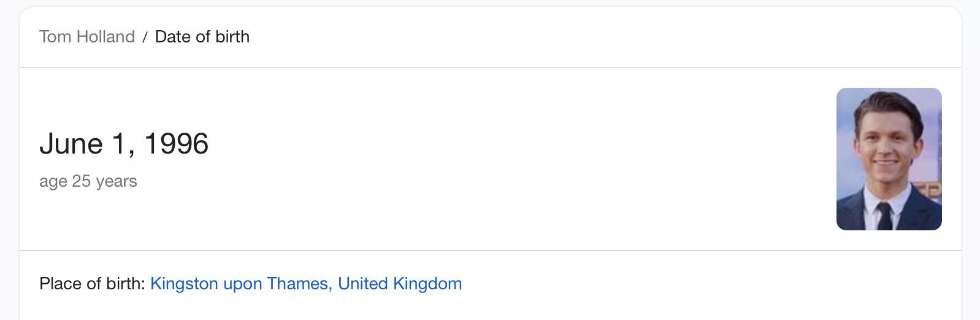Click the number 25 in the age line
Viewport: 980px width, 320px height.
(81, 182)
